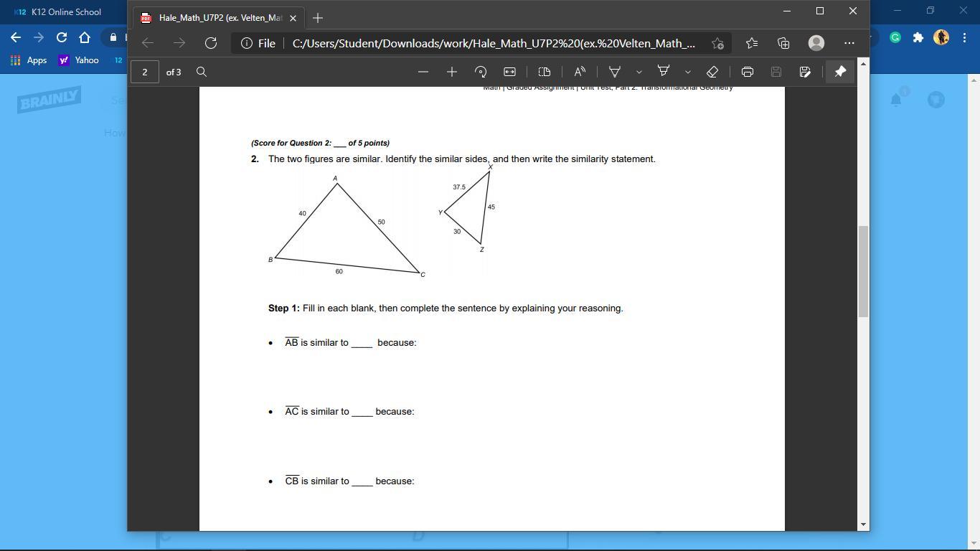Image resolution: width=980 pixels, height=551 pixels.
Task: Maximize the PDF viewer window
Action: pyautogui.click(x=820, y=11)
